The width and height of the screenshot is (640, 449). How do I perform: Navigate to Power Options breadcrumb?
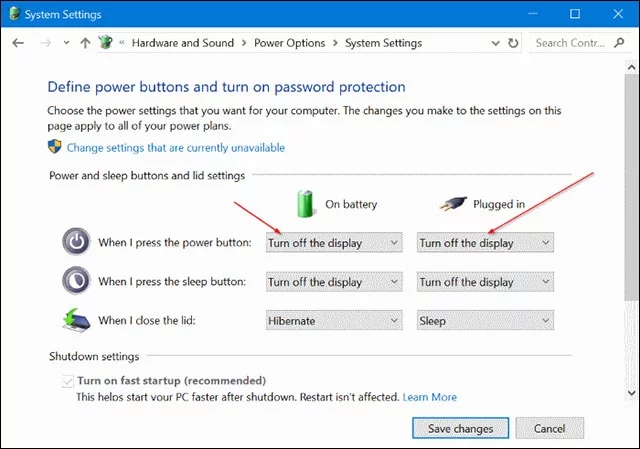[x=290, y=44]
